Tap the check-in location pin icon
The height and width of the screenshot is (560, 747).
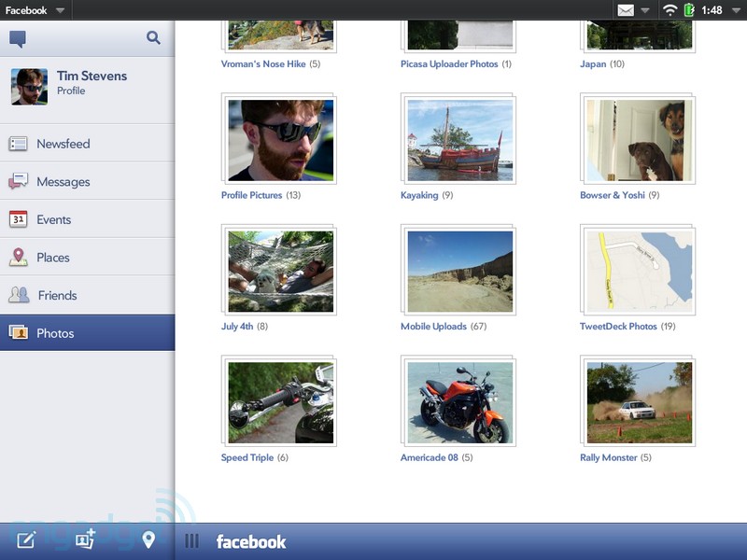pyautogui.click(x=148, y=540)
